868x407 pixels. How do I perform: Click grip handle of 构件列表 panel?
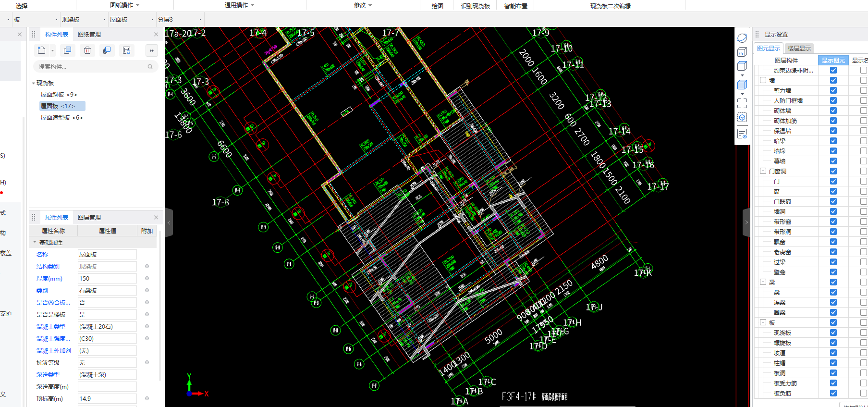34,34
